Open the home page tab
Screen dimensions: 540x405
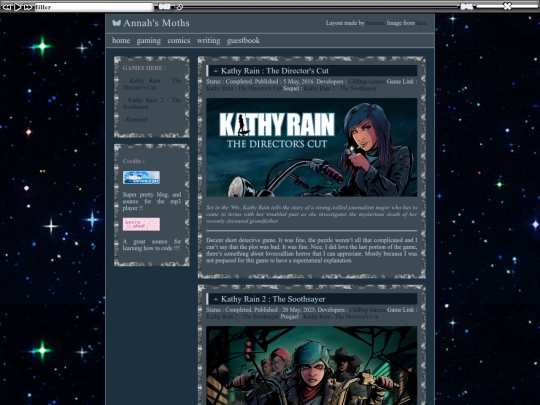(x=121, y=40)
